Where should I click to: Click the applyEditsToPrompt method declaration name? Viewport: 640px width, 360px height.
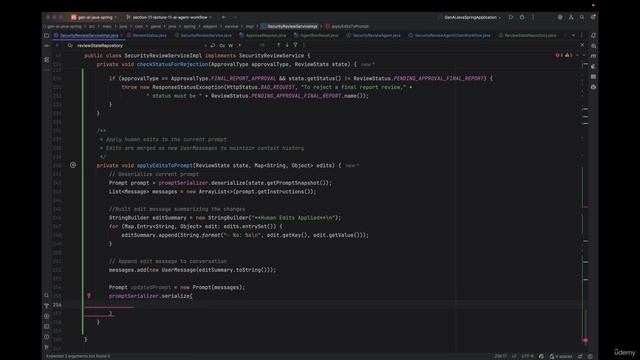(x=164, y=165)
